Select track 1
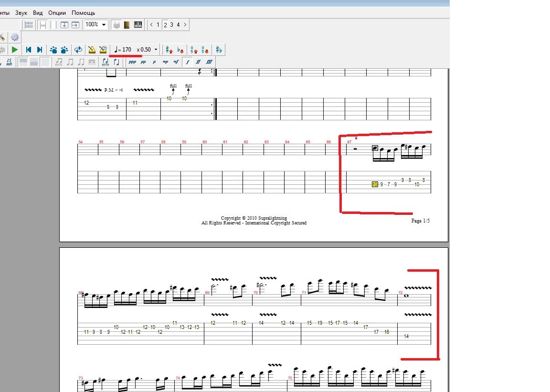Screen dimensions: 550x392 coord(158,25)
